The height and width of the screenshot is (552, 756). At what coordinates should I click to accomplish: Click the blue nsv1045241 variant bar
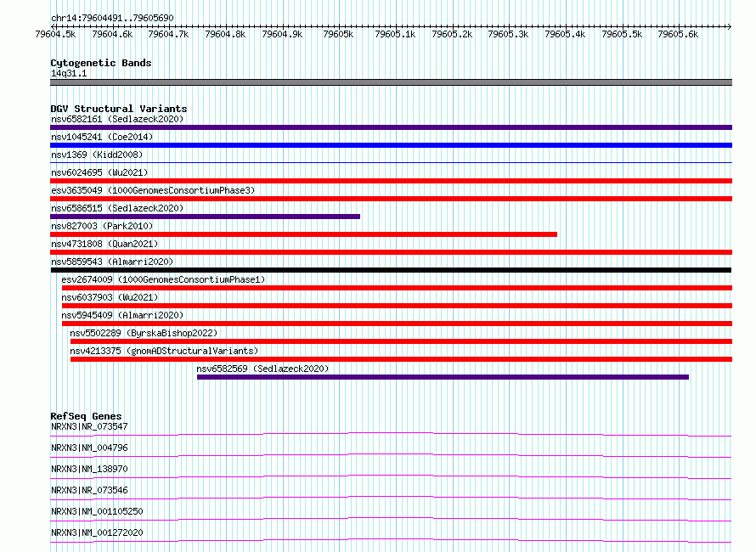coord(391,145)
